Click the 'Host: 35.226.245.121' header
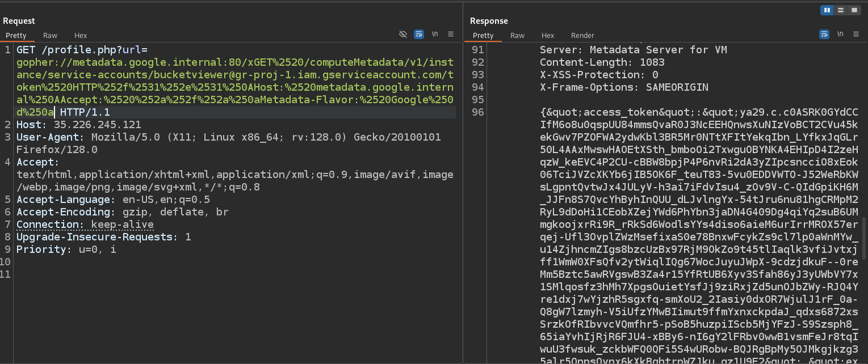The height and width of the screenshot is (364, 868). click(79, 125)
